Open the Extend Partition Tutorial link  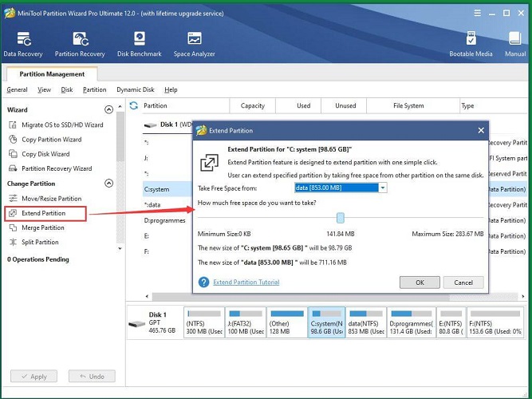pos(246,282)
